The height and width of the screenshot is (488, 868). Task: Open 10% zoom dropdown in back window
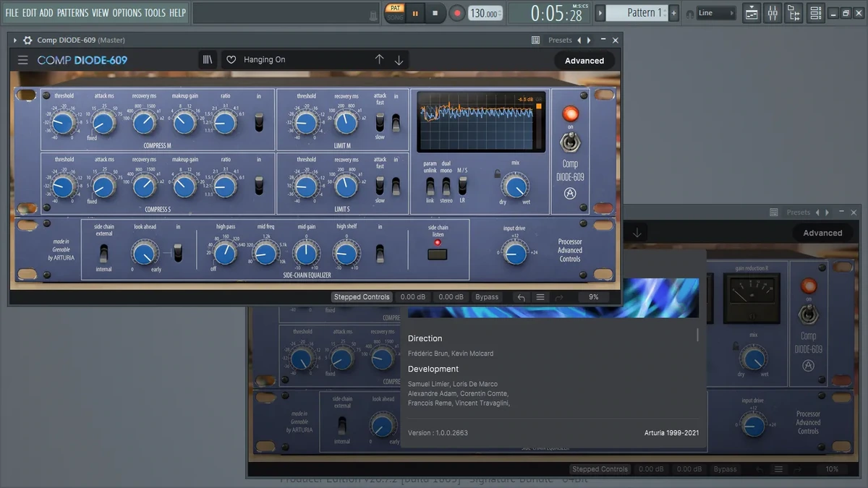point(832,469)
